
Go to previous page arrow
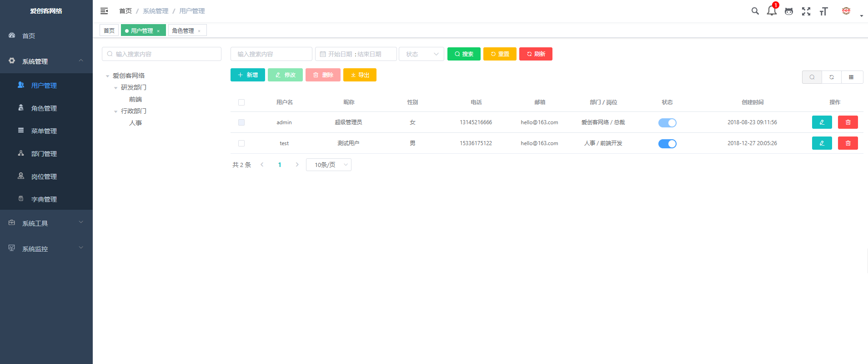coord(262,165)
